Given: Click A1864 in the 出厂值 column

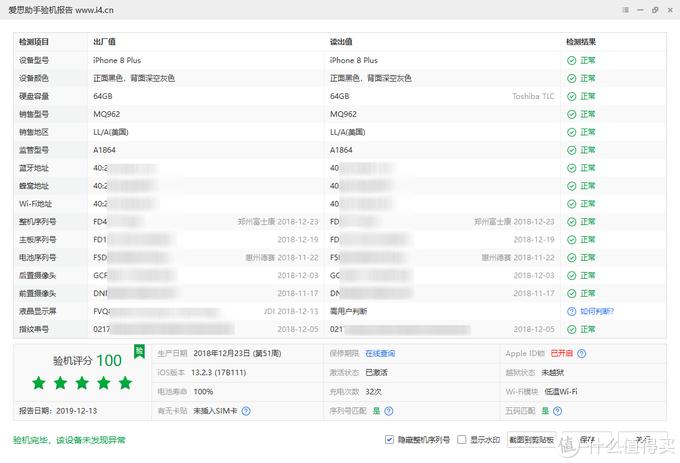Looking at the screenshot, I should click(x=104, y=150).
